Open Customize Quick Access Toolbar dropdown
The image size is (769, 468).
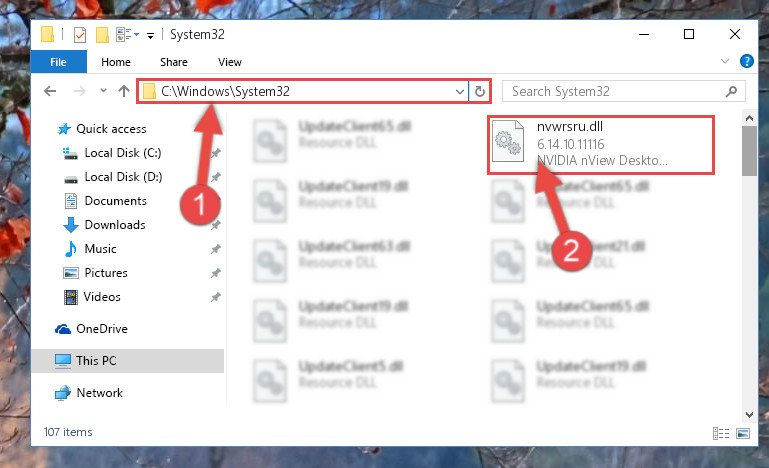point(150,35)
